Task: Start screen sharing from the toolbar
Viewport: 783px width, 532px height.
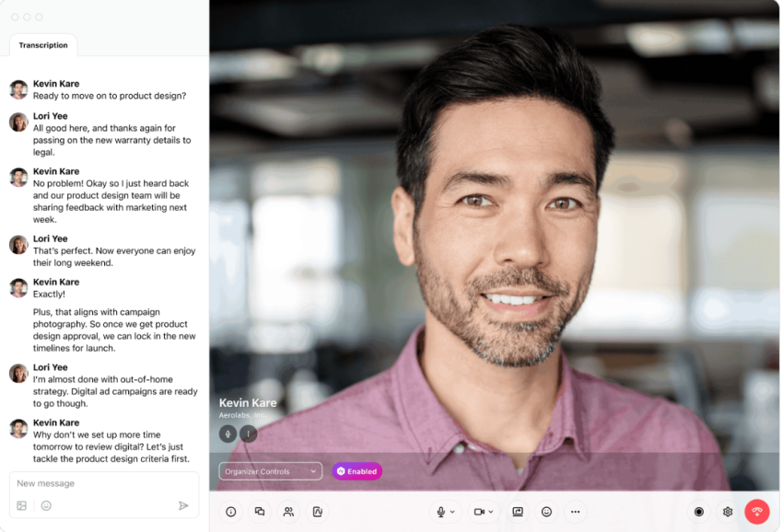Action: click(x=518, y=512)
